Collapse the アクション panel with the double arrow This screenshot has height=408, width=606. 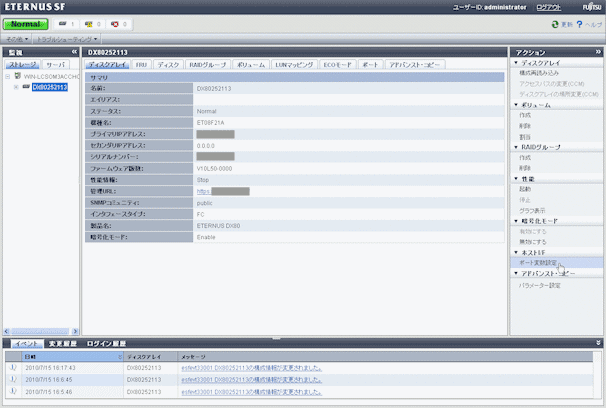coord(598,52)
